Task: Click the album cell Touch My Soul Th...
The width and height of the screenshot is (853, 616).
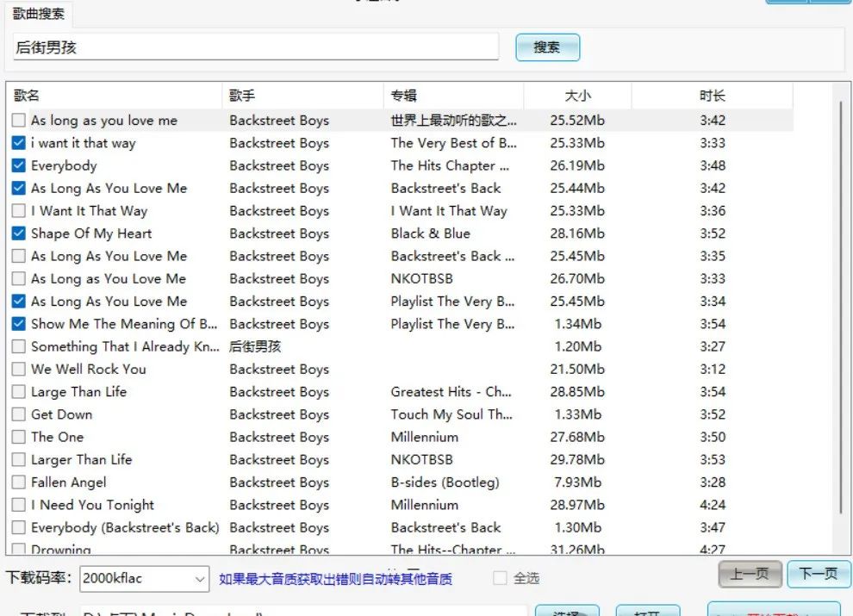Action: 451,414
